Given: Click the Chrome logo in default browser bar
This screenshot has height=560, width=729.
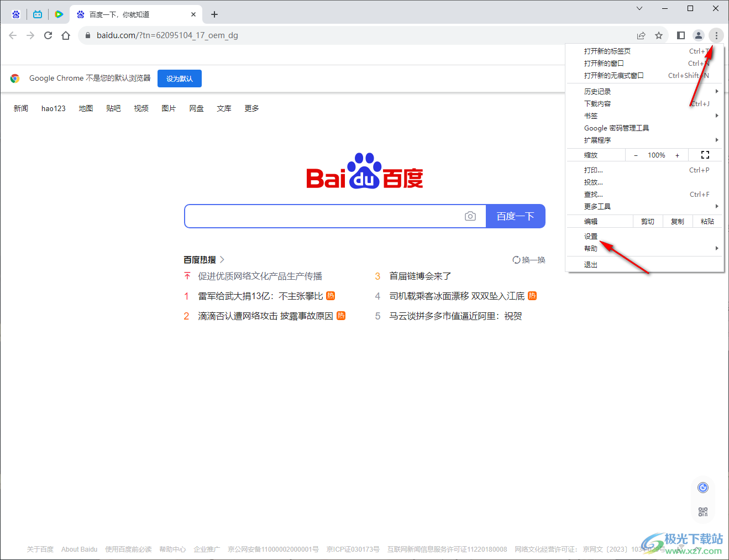Looking at the screenshot, I should pos(15,78).
